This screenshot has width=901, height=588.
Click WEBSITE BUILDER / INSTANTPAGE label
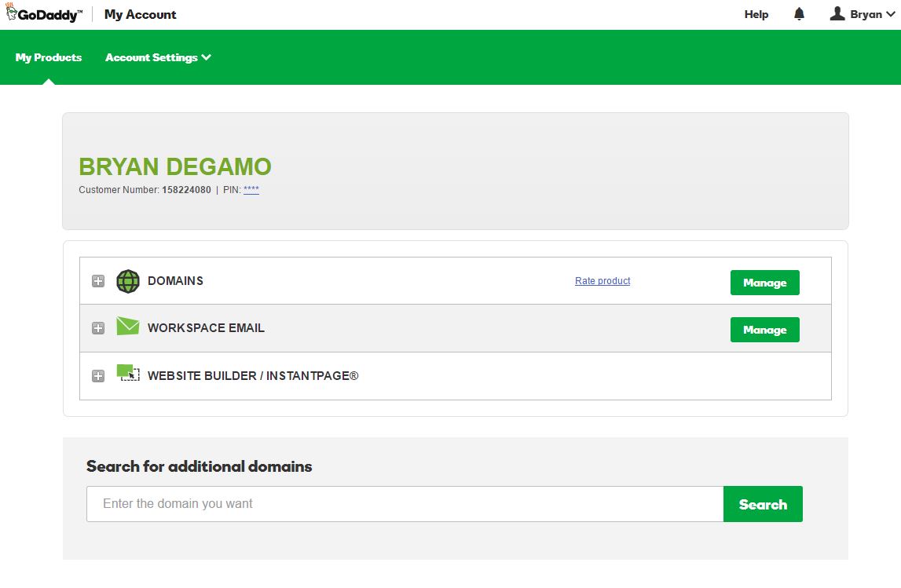(253, 375)
